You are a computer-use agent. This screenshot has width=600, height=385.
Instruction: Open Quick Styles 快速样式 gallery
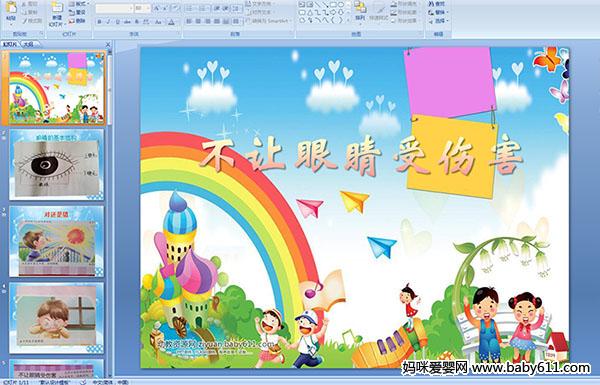[x=379, y=12]
